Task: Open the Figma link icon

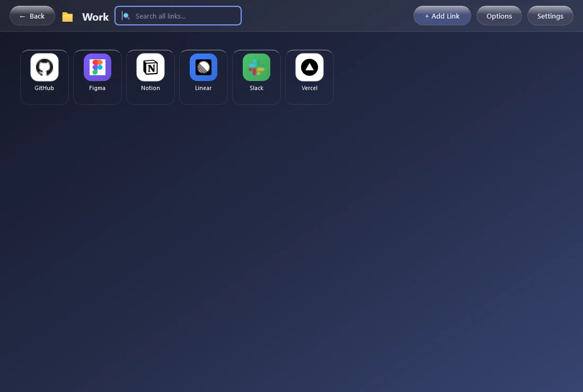Action: tap(98, 67)
